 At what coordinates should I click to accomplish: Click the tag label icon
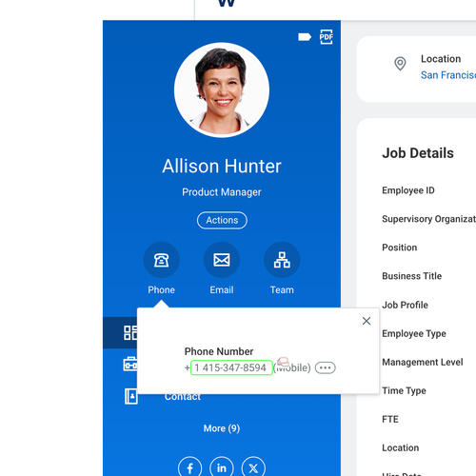click(x=305, y=37)
